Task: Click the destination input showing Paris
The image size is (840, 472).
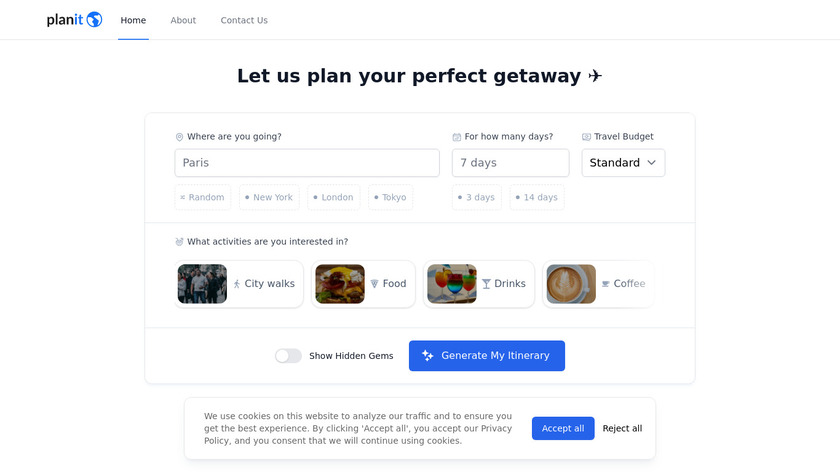Action: (307, 163)
